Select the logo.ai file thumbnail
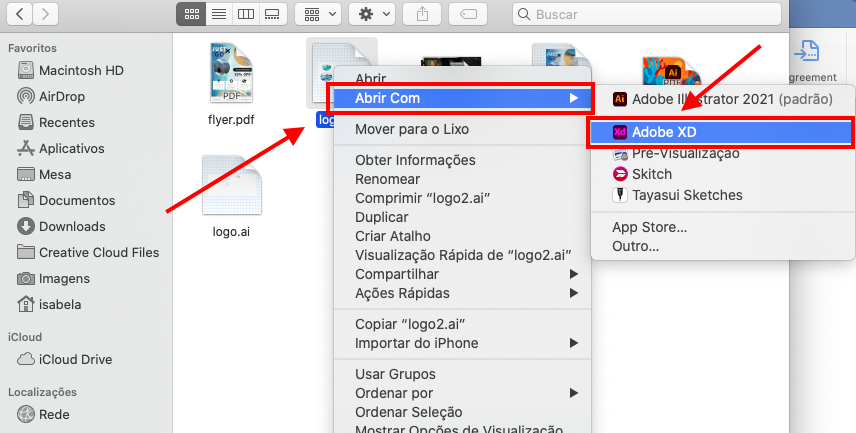This screenshot has width=856, height=433. click(x=231, y=185)
